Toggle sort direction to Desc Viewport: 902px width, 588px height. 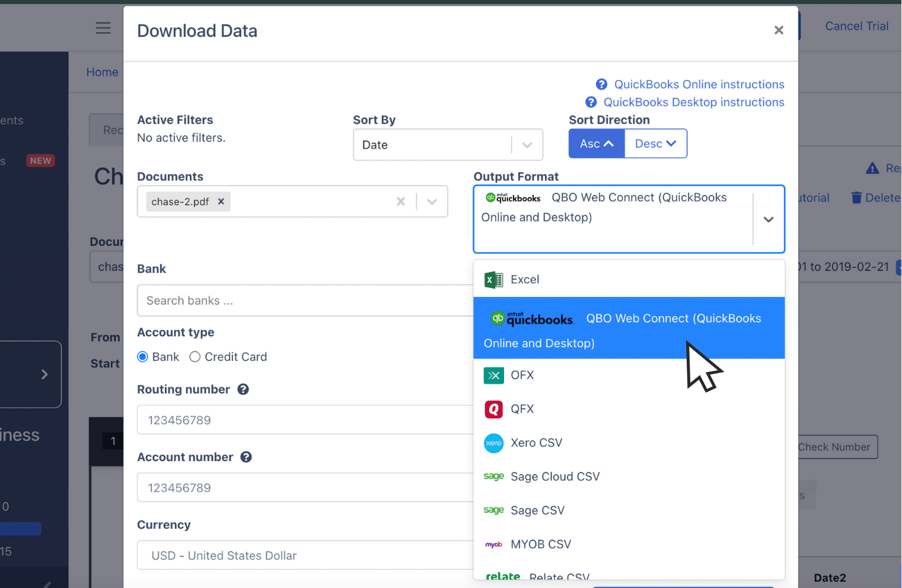coord(655,143)
